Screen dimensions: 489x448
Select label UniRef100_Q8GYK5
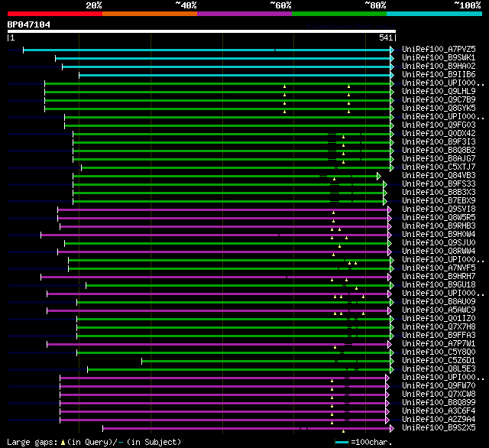(439, 109)
